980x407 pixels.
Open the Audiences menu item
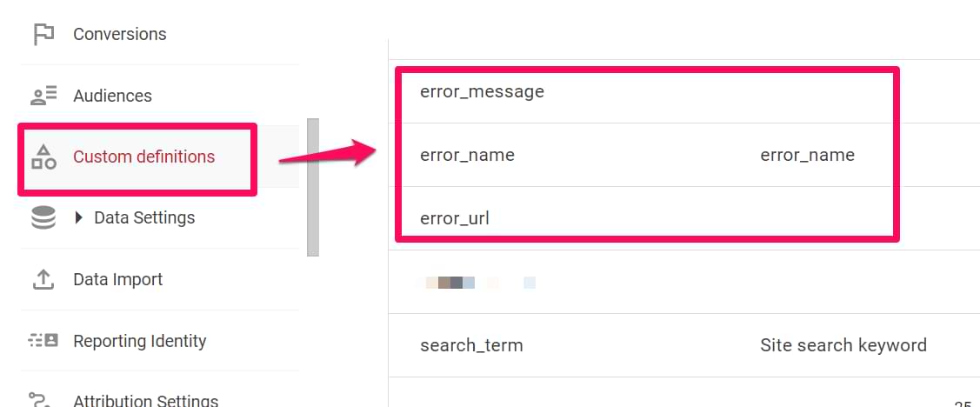pyautogui.click(x=112, y=96)
